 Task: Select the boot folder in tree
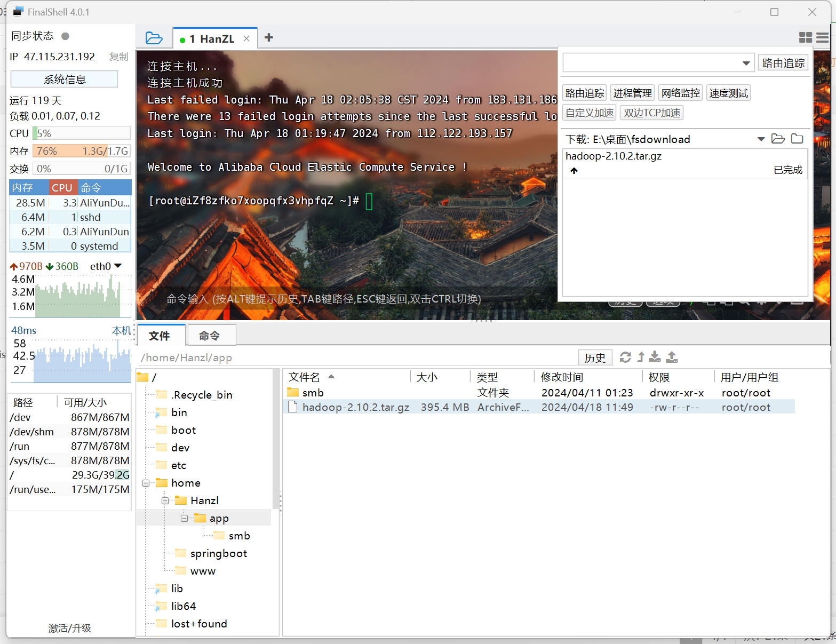pyautogui.click(x=184, y=430)
